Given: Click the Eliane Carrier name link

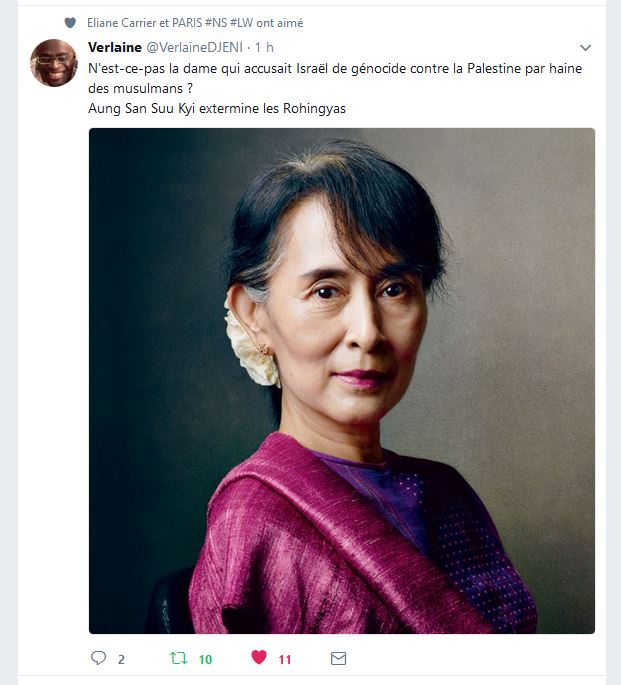Looking at the screenshot, I should (x=121, y=23).
